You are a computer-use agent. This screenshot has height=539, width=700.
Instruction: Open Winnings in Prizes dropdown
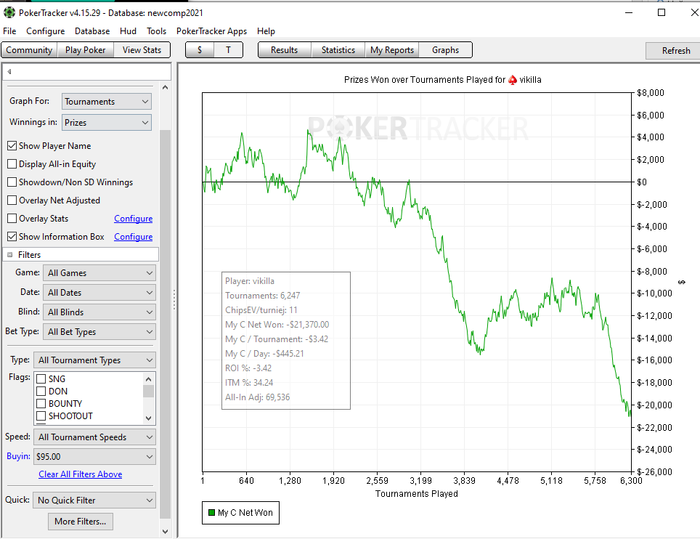point(107,122)
